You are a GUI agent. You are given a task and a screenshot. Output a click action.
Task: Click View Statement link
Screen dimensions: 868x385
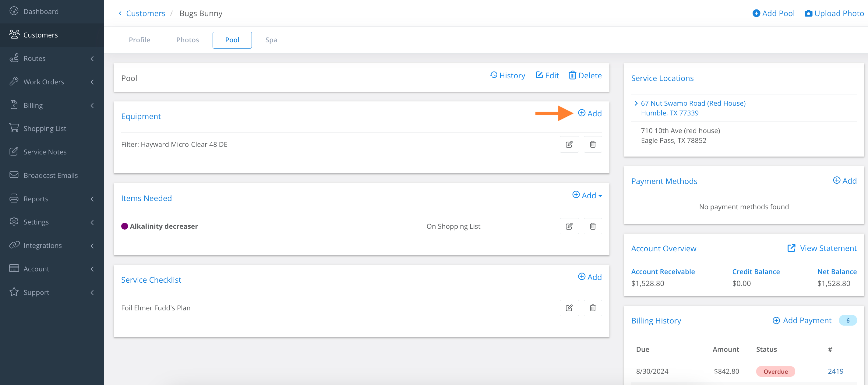(822, 248)
